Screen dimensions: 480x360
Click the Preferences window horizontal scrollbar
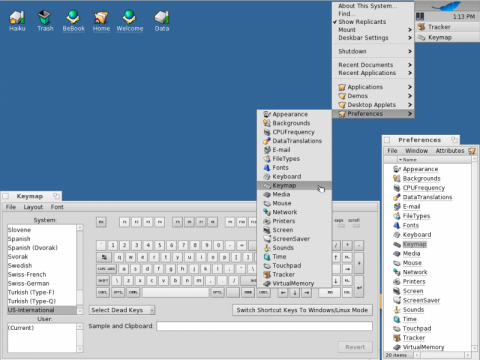pos(442,355)
